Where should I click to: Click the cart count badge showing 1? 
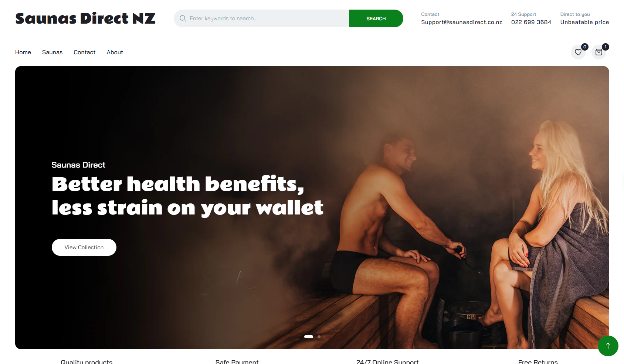(x=606, y=47)
